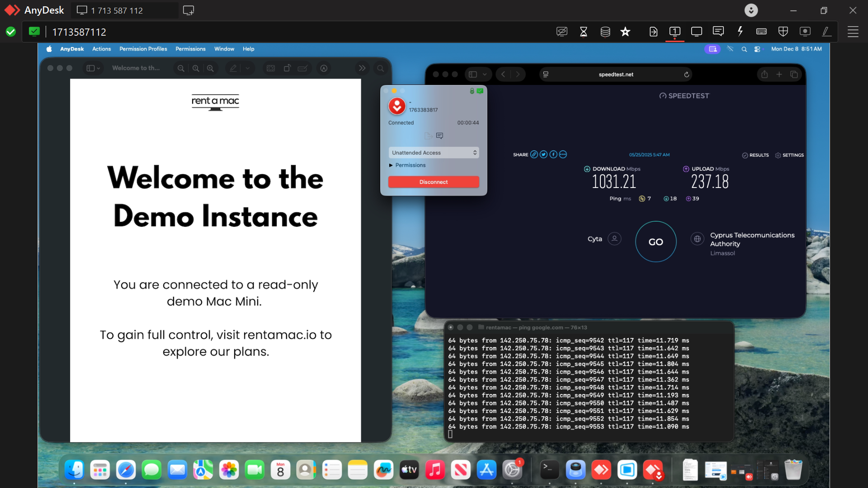Click the Disconnect button
This screenshot has height=488, width=868.
[434, 182]
